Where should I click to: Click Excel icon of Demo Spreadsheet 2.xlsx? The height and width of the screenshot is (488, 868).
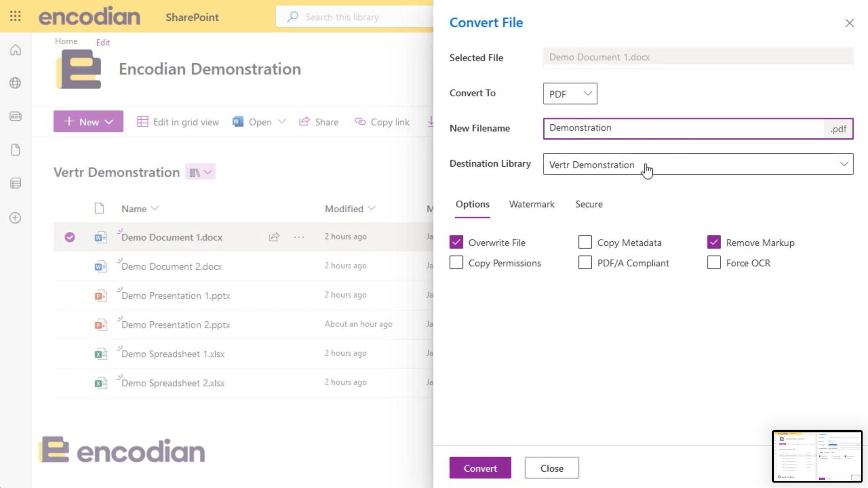tap(100, 383)
